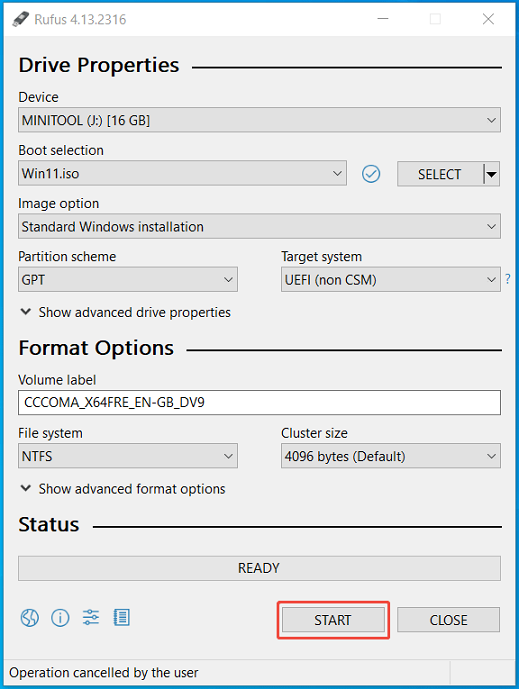Open the Image option dropdown

(x=259, y=227)
